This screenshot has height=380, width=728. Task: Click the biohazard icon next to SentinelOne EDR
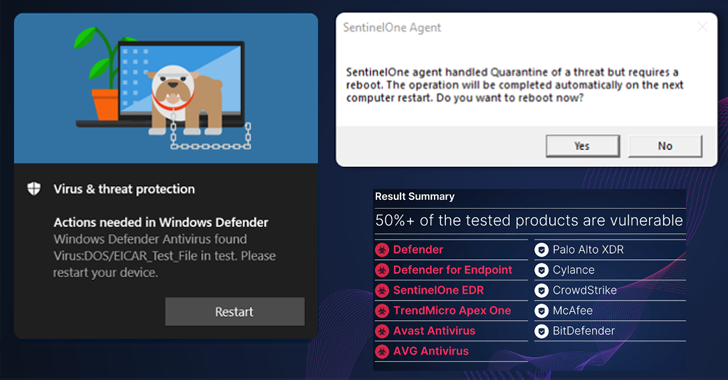382,290
